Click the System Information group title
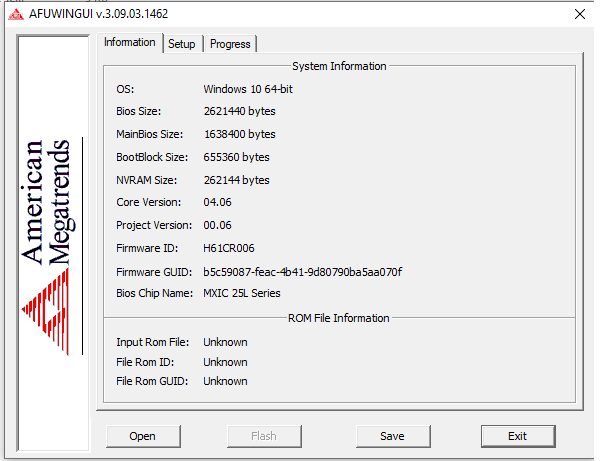 tap(339, 66)
